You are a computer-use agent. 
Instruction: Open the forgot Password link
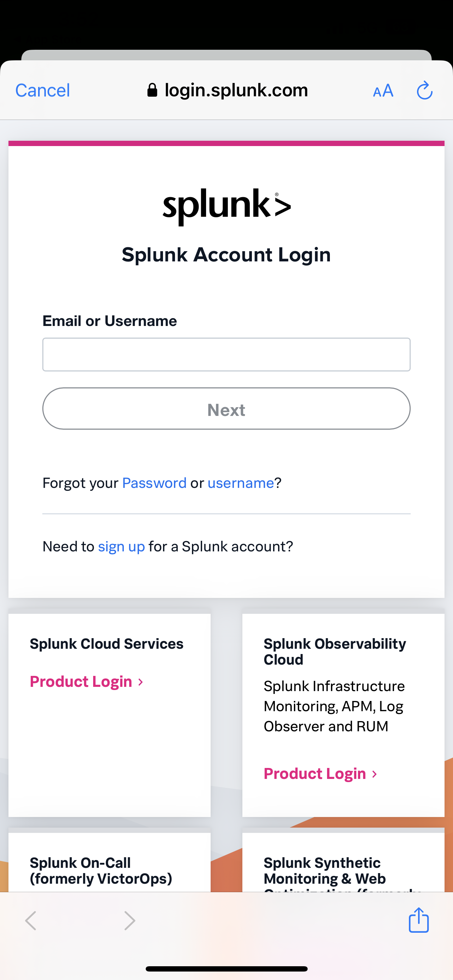[x=155, y=483]
